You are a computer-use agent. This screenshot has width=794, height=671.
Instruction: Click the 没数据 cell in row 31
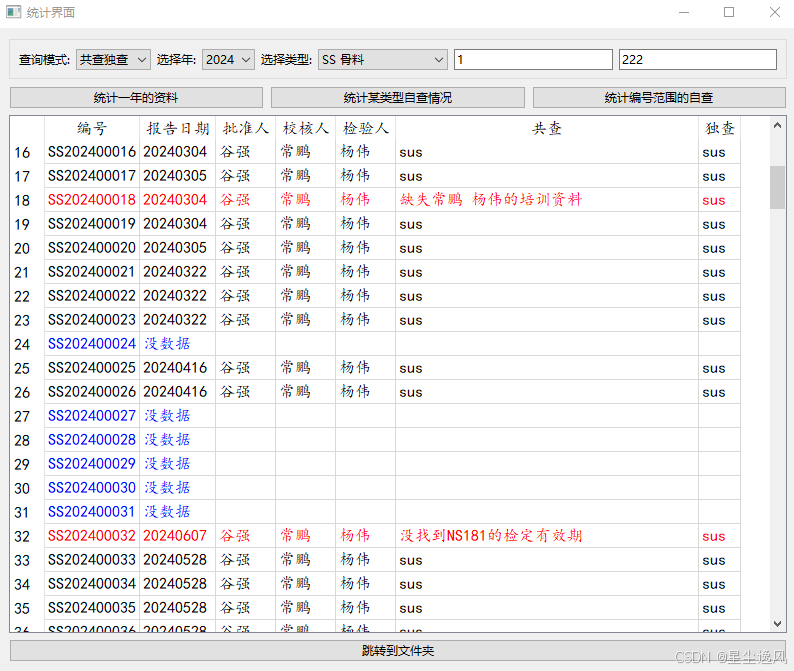178,512
